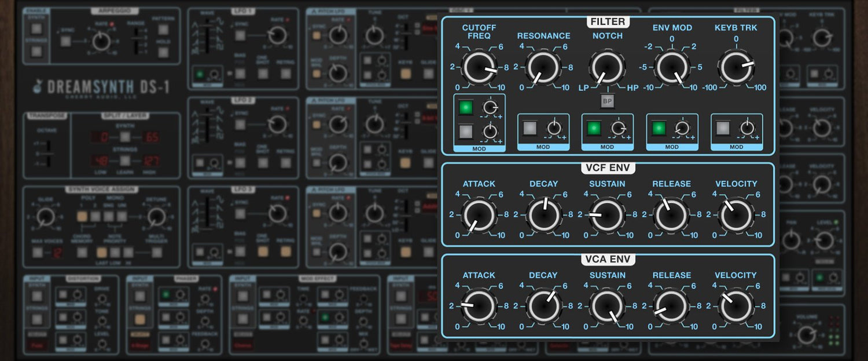The height and width of the screenshot is (361, 868).
Task: Enable the lower grey Cutoff Freq mod button
Action: [x=466, y=132]
